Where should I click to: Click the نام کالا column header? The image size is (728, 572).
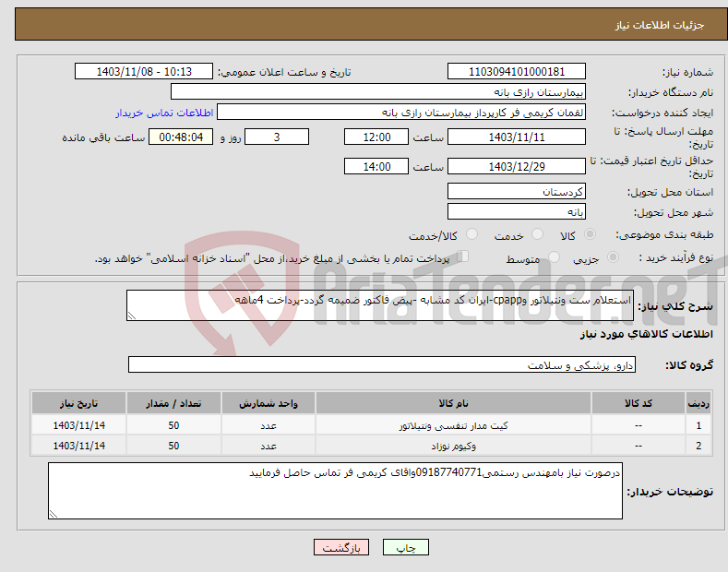pyautogui.click(x=453, y=403)
